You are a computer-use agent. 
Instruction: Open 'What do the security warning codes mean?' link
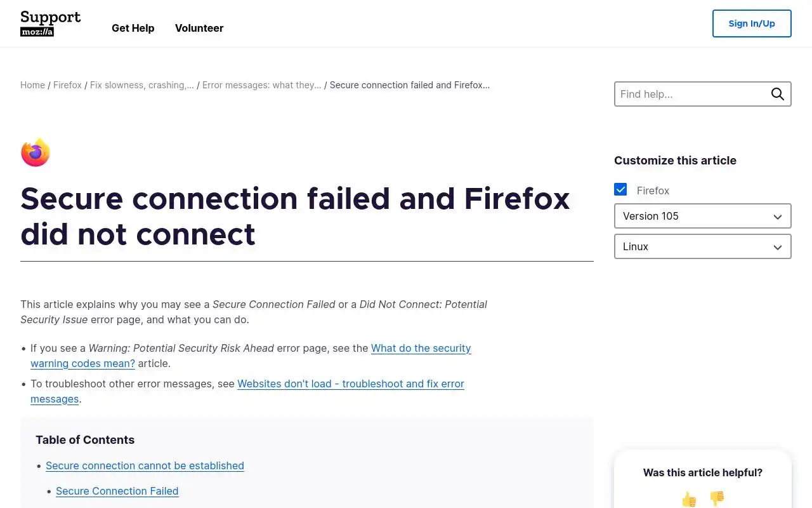coord(421,348)
